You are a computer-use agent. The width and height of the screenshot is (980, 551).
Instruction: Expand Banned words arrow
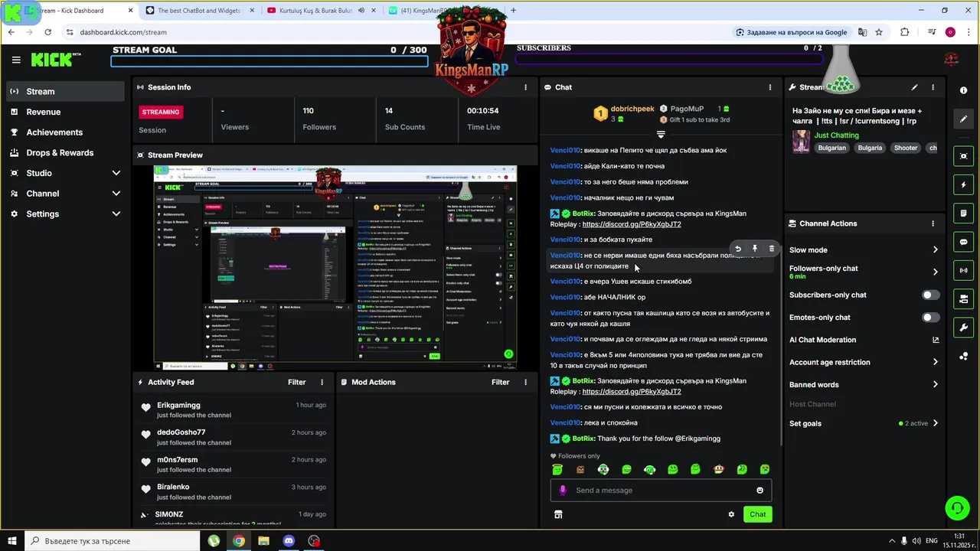935,384
